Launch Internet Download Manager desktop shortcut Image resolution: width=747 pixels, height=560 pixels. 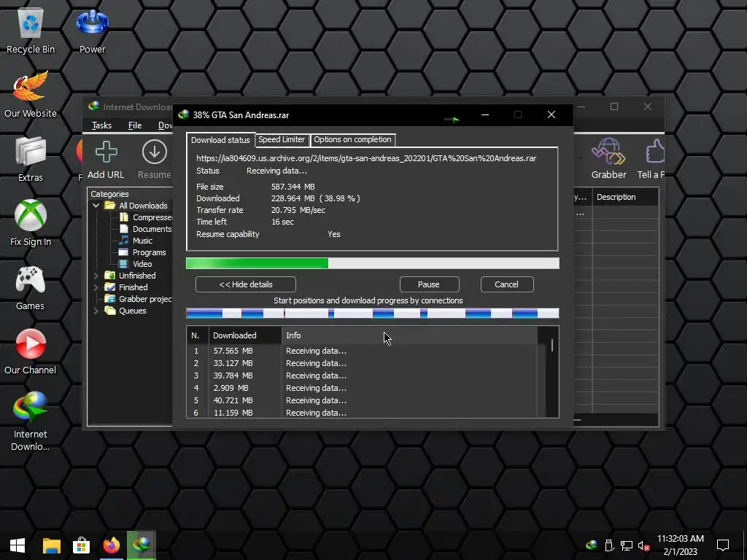(31, 421)
